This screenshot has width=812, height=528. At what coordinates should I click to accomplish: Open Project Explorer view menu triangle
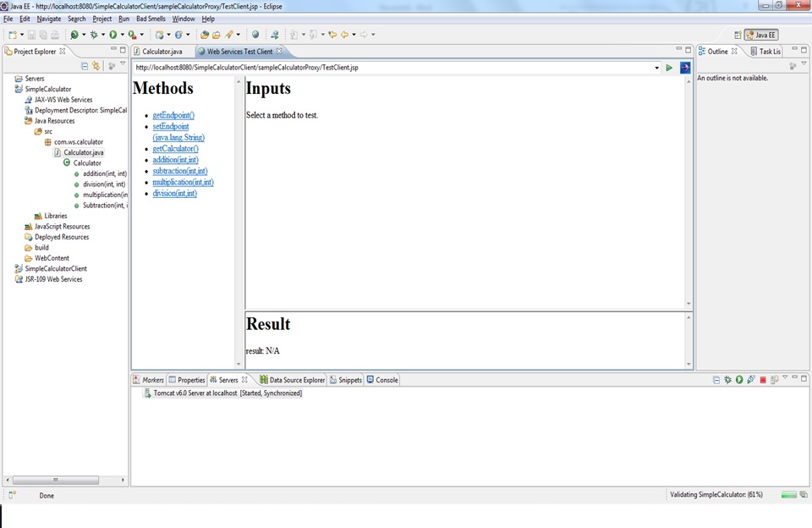(x=123, y=63)
